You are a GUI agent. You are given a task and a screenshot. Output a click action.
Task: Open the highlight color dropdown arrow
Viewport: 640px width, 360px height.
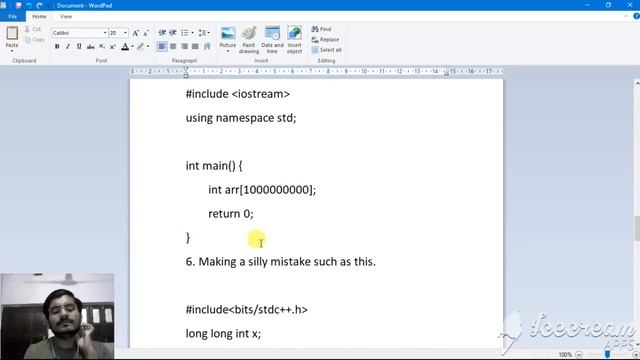coord(148,47)
